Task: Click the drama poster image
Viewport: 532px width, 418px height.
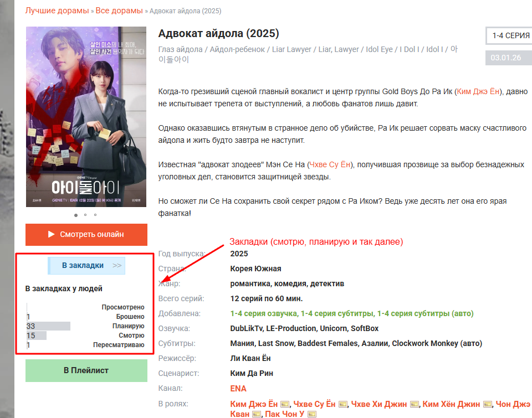Action: 86,117
